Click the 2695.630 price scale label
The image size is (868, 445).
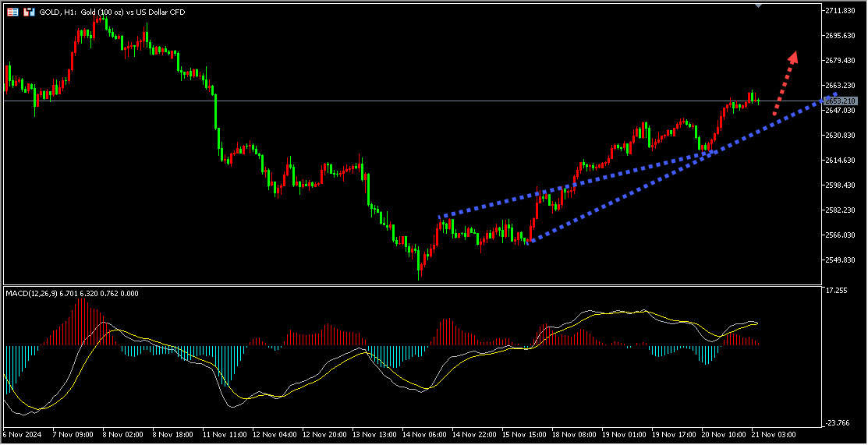pos(844,36)
